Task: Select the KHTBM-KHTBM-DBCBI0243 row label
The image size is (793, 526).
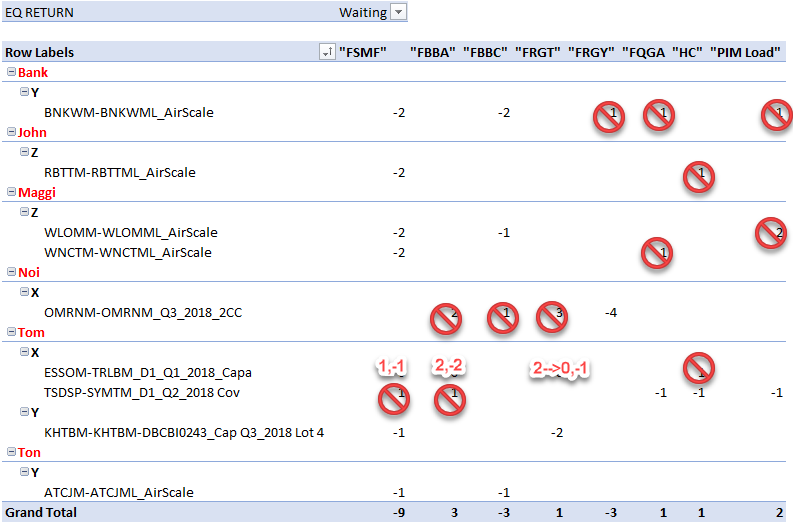Action: [x=184, y=432]
